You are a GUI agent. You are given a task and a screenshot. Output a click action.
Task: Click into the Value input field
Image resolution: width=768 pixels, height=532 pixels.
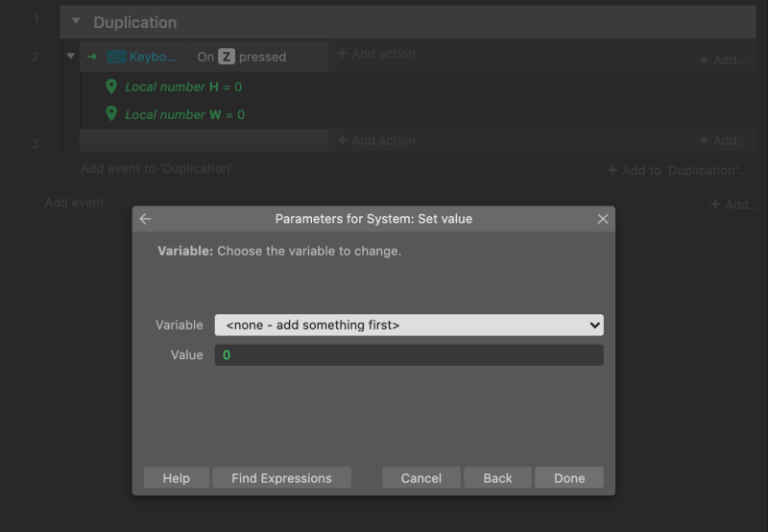pos(409,354)
